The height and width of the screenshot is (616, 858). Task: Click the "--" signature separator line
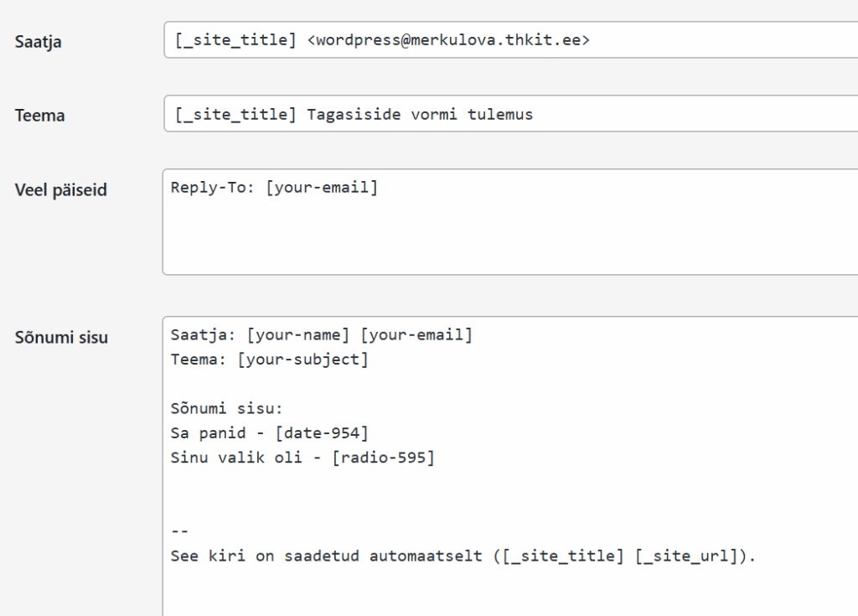click(179, 531)
